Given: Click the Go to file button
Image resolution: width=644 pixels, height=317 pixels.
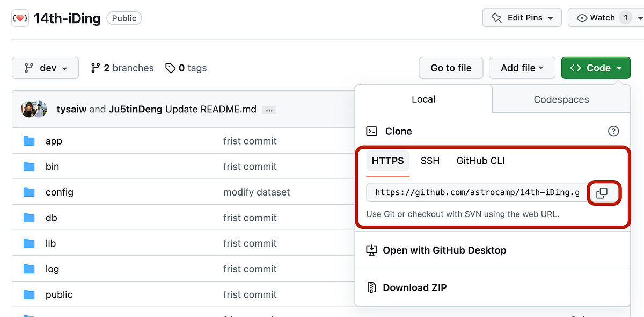Looking at the screenshot, I should point(451,68).
